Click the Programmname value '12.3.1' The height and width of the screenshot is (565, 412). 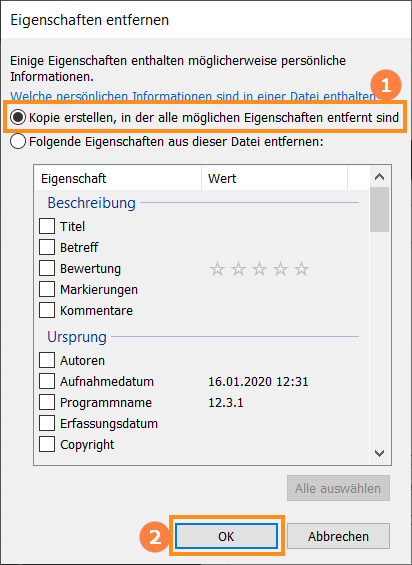(226, 402)
